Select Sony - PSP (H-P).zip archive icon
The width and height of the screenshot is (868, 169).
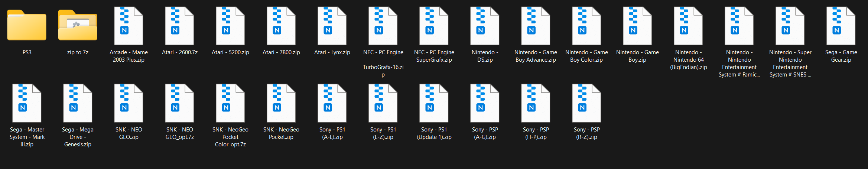536,103
